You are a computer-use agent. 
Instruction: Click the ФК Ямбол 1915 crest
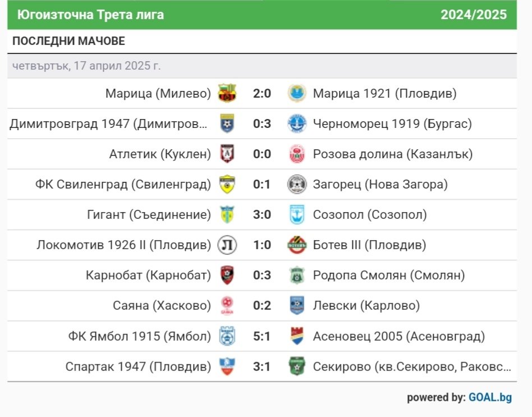click(x=227, y=336)
